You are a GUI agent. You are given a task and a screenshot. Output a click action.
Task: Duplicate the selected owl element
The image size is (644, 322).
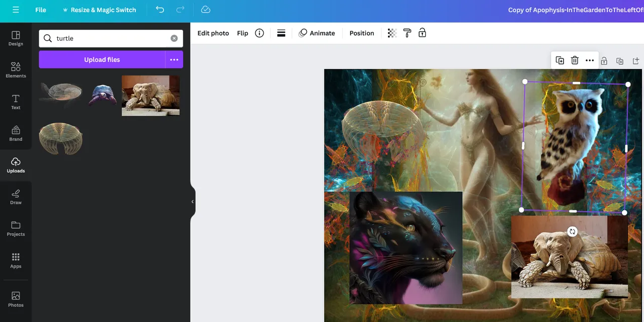560,60
